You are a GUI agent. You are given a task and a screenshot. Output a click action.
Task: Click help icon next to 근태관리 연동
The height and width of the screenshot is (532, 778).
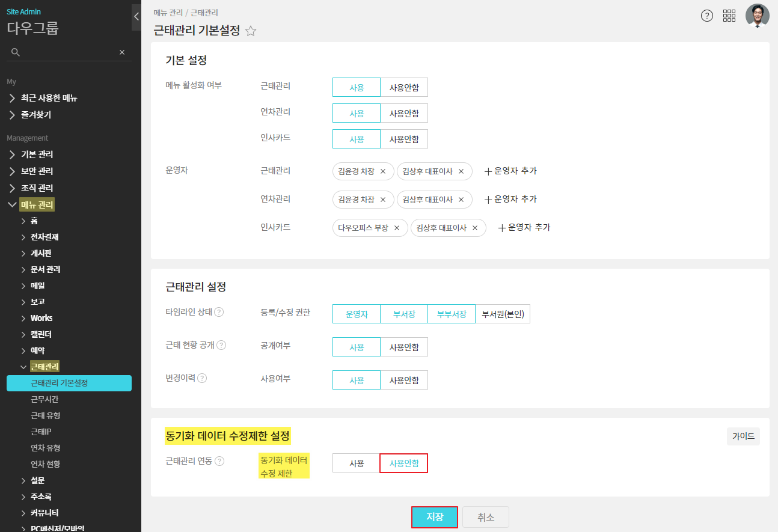219,461
